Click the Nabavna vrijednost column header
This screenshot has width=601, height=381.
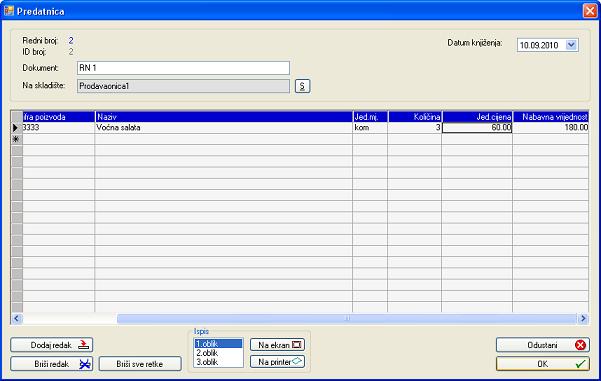click(551, 117)
